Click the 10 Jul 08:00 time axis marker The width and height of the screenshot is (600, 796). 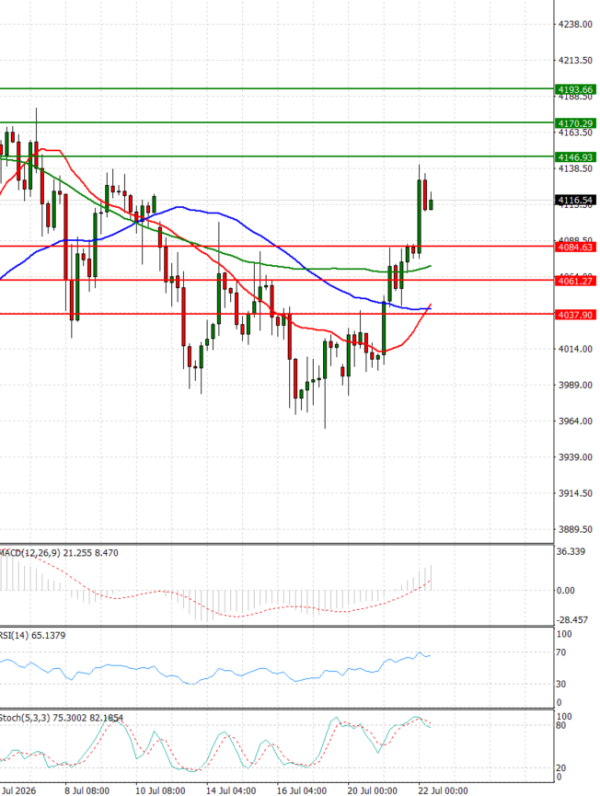160,791
